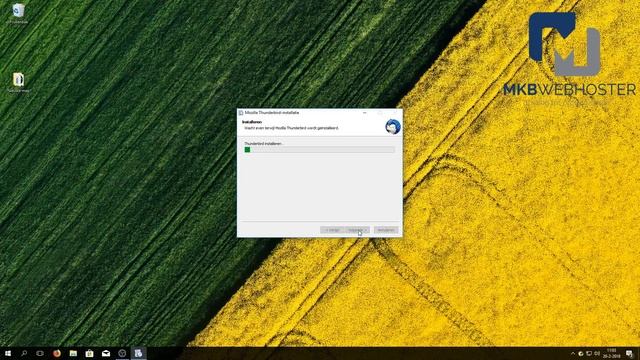The width and height of the screenshot is (640, 360).
Task: Click the "Installeren" heading in the installer
Action: [252, 122]
